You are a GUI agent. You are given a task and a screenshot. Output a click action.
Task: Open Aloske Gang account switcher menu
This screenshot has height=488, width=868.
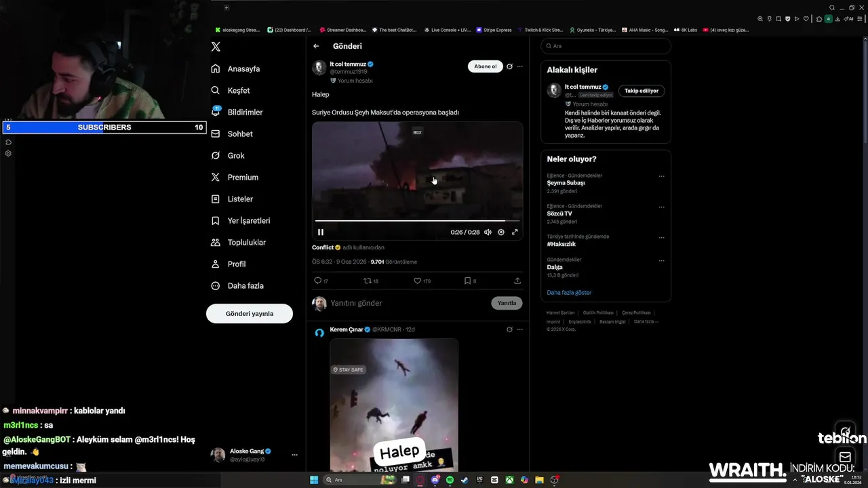point(294,455)
